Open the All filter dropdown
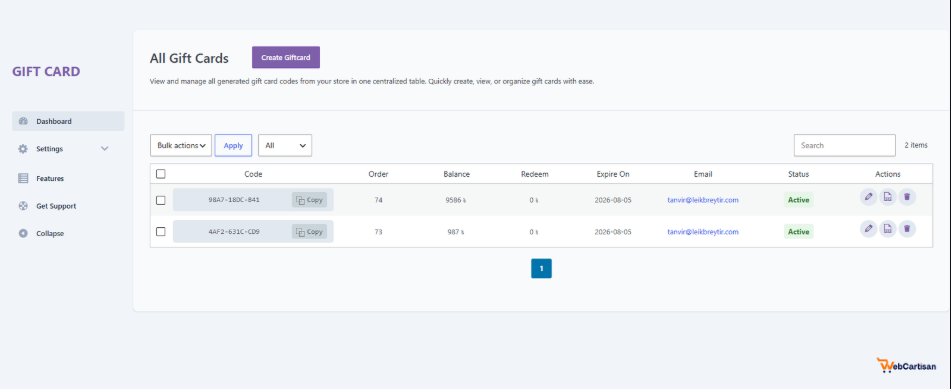 (285, 146)
